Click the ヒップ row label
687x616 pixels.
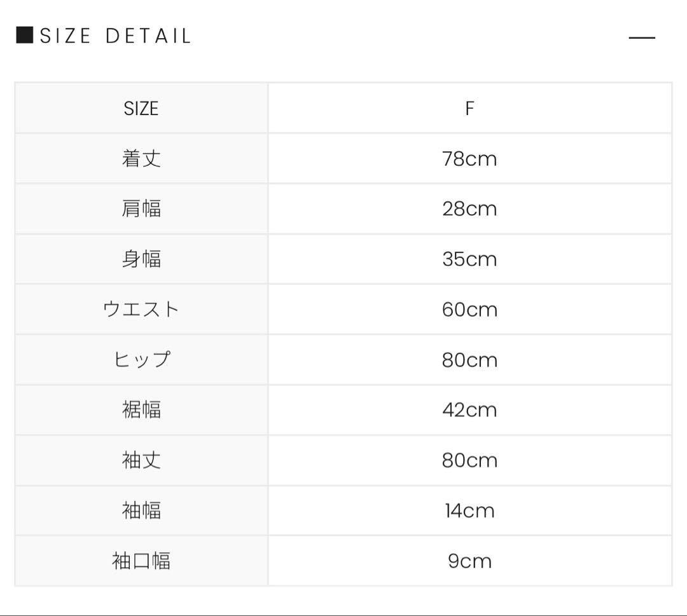tap(141, 360)
